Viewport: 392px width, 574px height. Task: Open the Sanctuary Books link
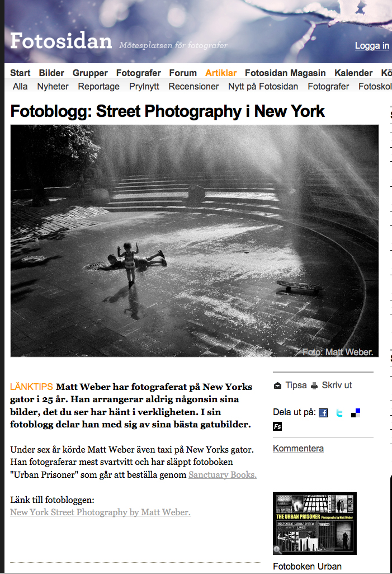tap(223, 475)
